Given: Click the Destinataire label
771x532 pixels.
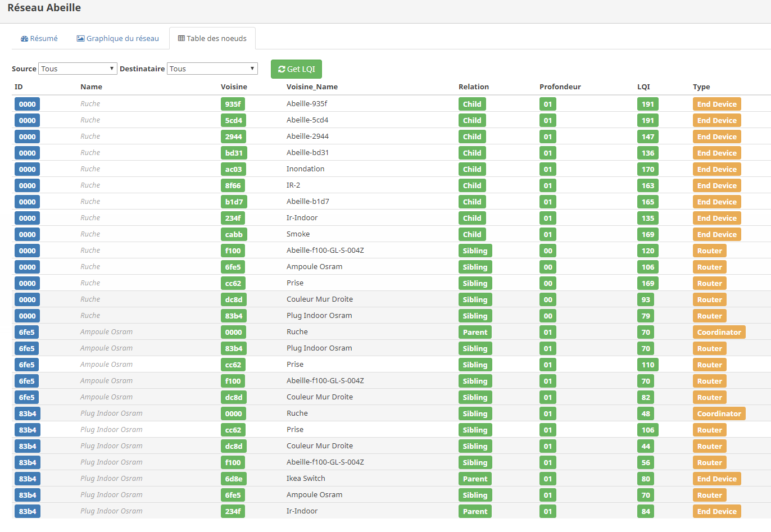Looking at the screenshot, I should pyautogui.click(x=142, y=69).
